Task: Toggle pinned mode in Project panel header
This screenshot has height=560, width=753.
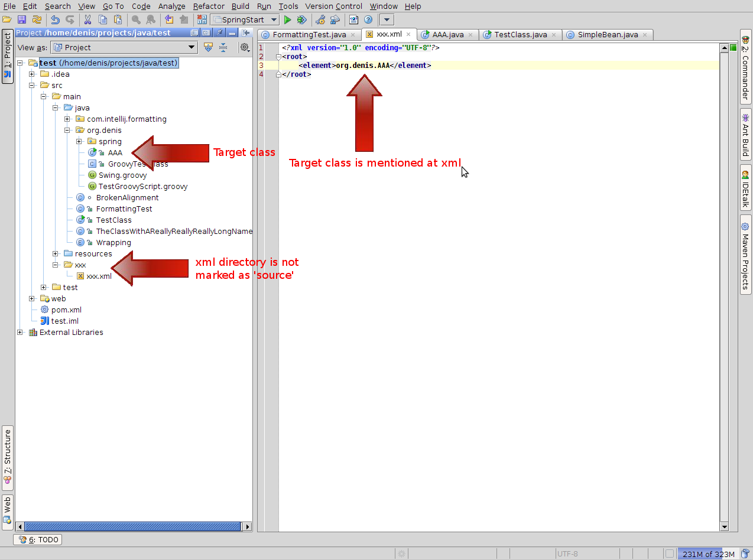Action: pyautogui.click(x=219, y=33)
